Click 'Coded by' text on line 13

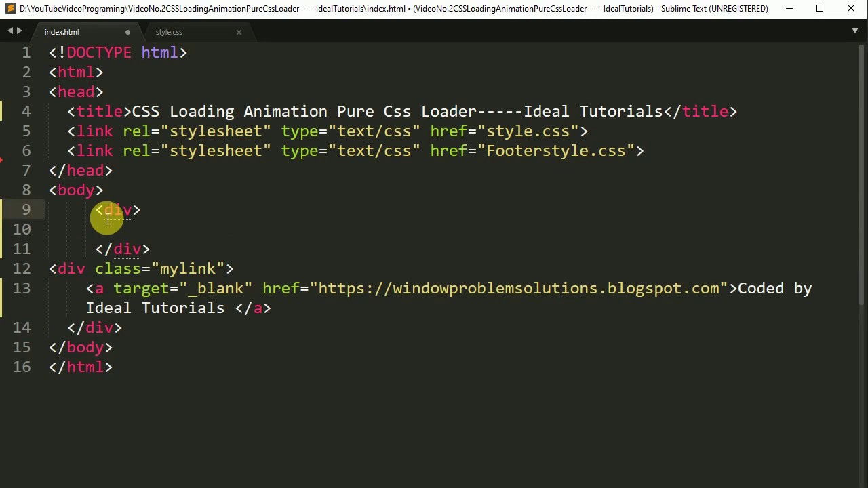click(x=774, y=288)
